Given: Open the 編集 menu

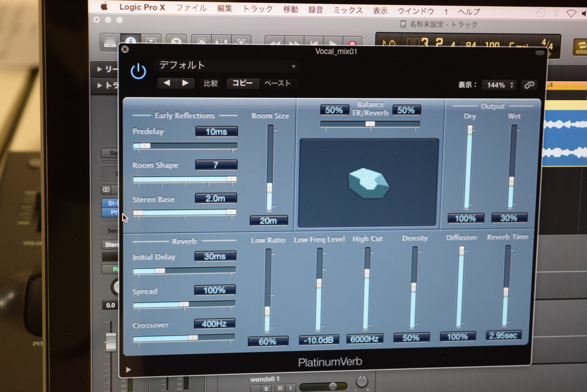Looking at the screenshot, I should click(x=225, y=8).
